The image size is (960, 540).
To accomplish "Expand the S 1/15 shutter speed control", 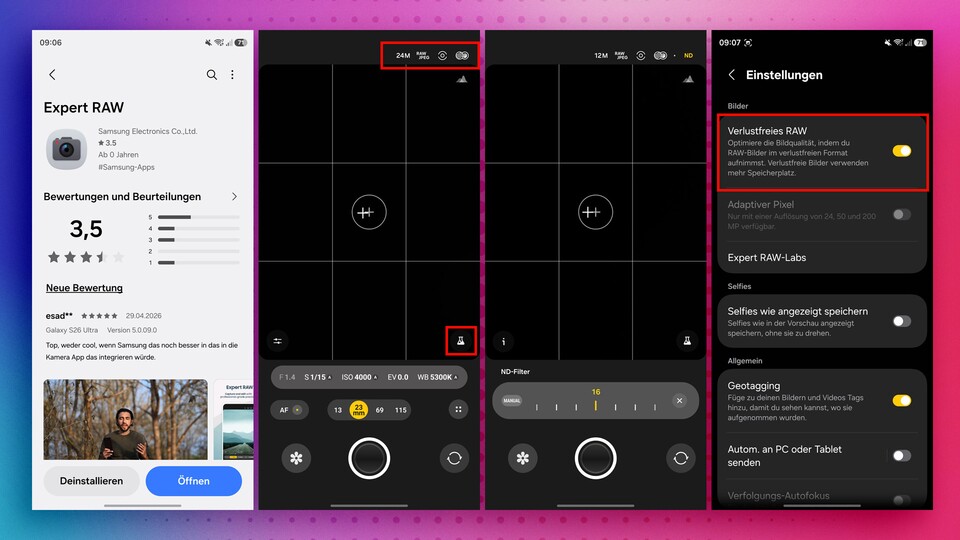I will (318, 377).
